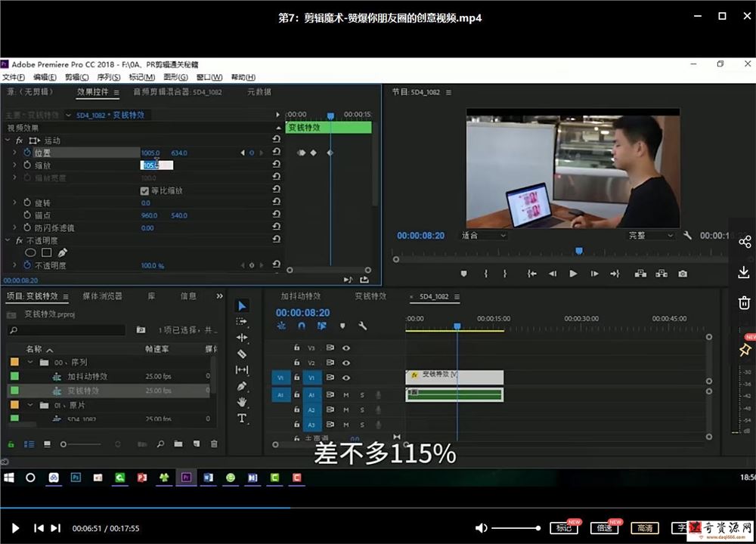The image size is (756, 544).
Task: Click the Export Frame camera icon
Action: pyautogui.click(x=683, y=274)
